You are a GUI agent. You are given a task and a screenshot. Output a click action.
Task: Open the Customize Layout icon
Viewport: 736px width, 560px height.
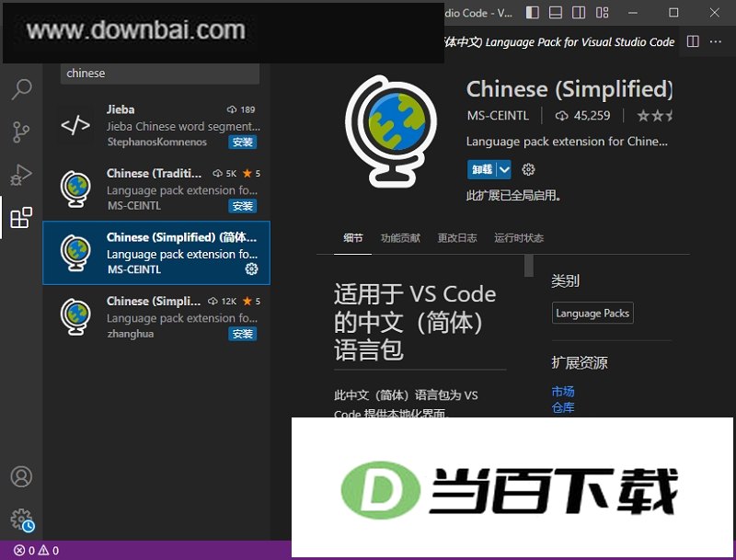click(x=603, y=13)
